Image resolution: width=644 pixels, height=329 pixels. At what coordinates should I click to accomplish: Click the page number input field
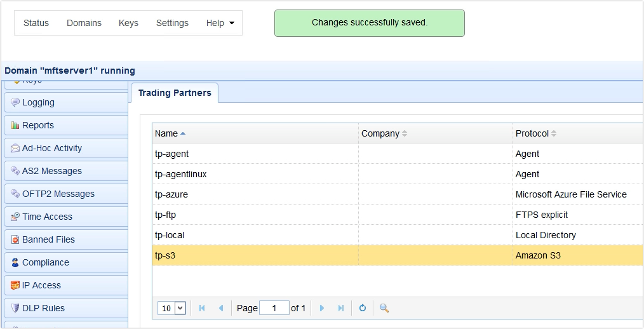tap(274, 308)
